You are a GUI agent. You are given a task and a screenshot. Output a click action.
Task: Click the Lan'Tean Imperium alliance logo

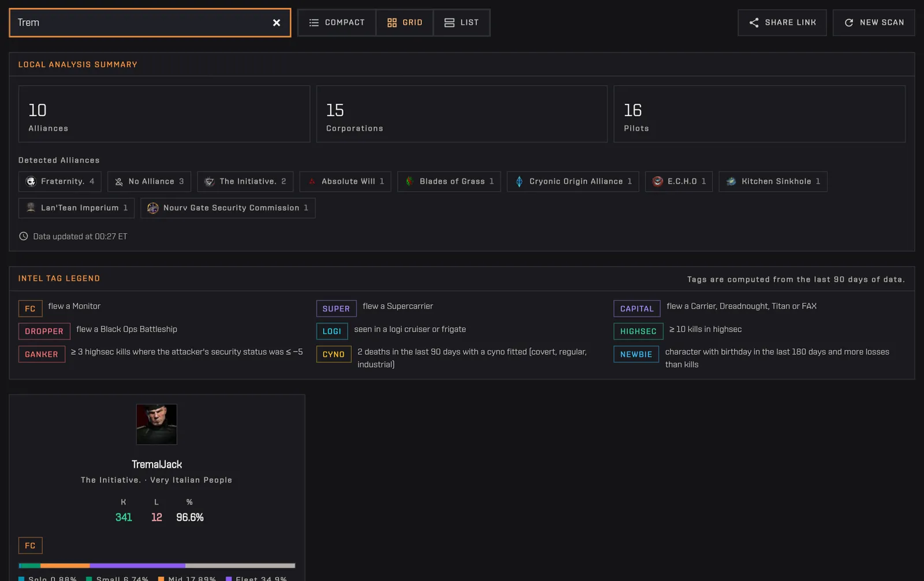(x=31, y=208)
